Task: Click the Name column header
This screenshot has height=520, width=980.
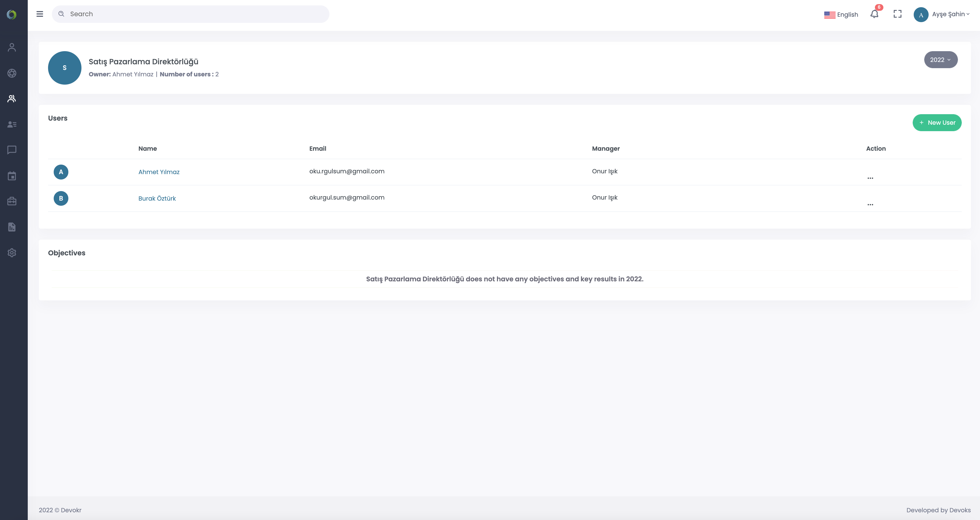Action: (x=147, y=148)
